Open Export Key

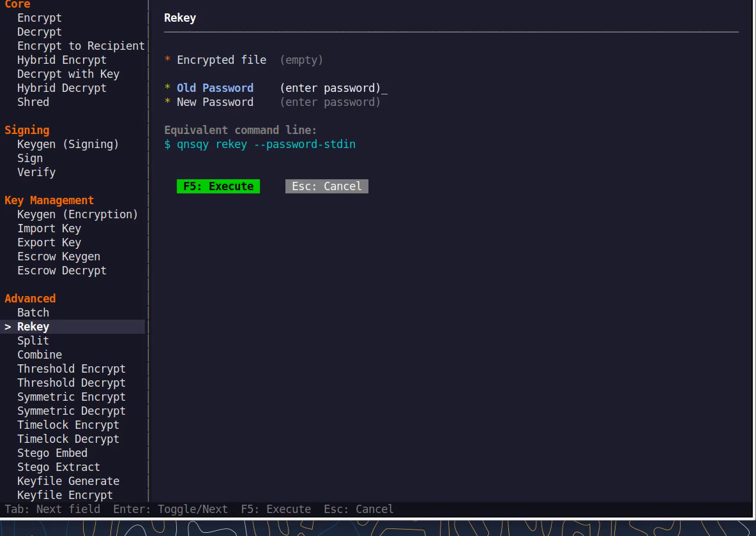49,242
